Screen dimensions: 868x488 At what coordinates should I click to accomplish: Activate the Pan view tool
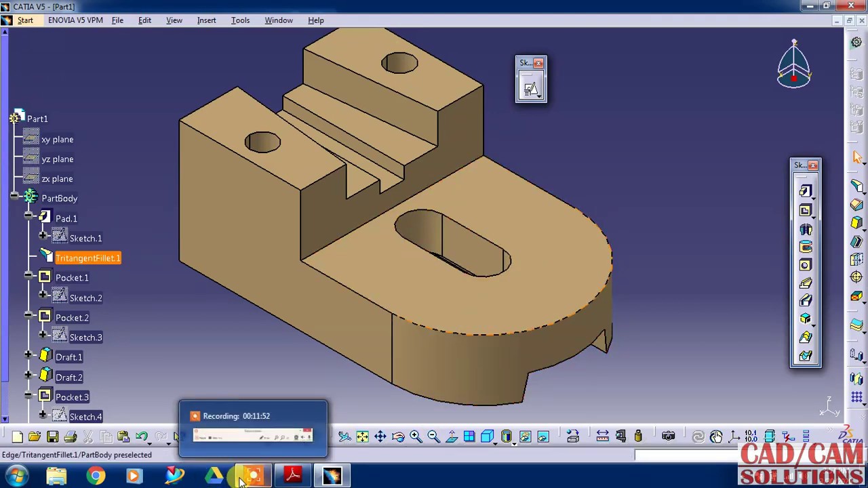click(x=380, y=437)
